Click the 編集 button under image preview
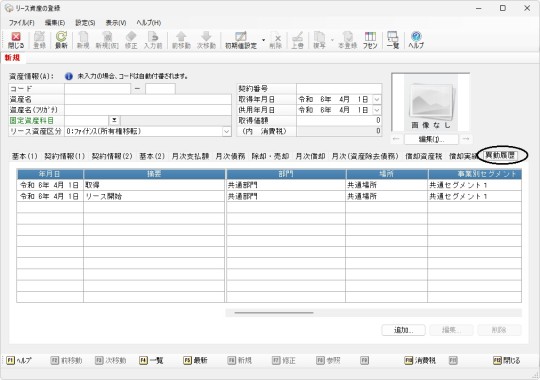 coord(431,139)
